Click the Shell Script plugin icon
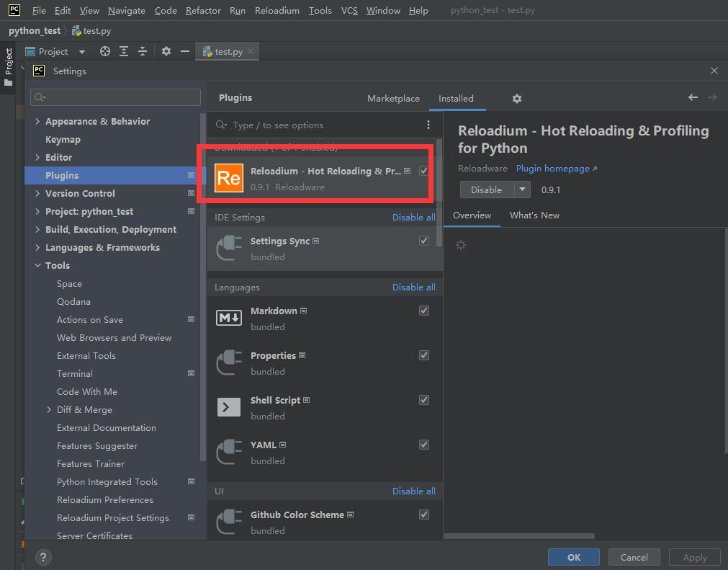Viewport: 728px width, 570px height. (x=229, y=408)
